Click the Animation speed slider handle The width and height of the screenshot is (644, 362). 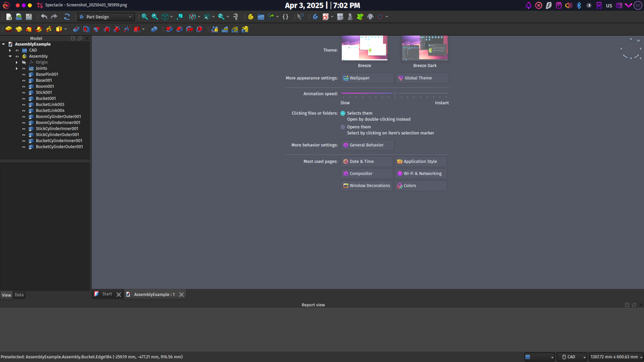tap(394, 93)
